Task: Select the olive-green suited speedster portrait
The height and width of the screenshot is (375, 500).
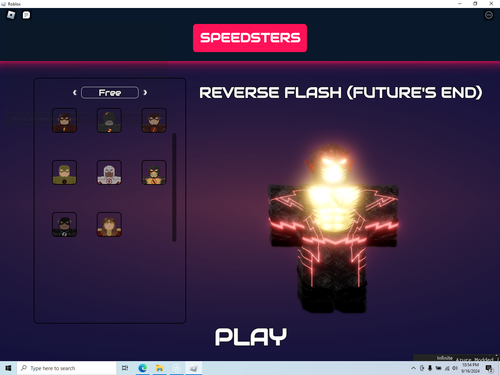Action: (64, 172)
